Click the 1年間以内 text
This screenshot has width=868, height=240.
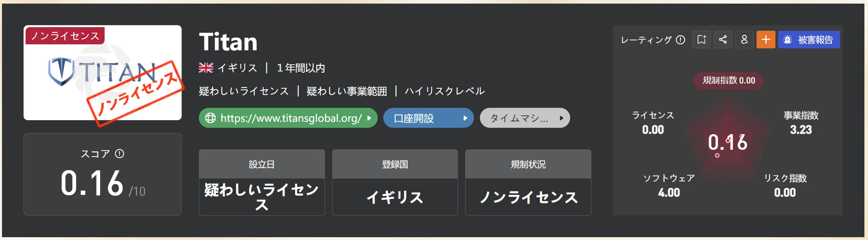point(301,68)
